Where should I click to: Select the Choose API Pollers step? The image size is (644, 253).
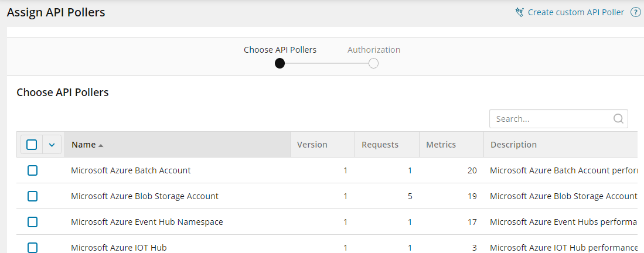(x=280, y=50)
